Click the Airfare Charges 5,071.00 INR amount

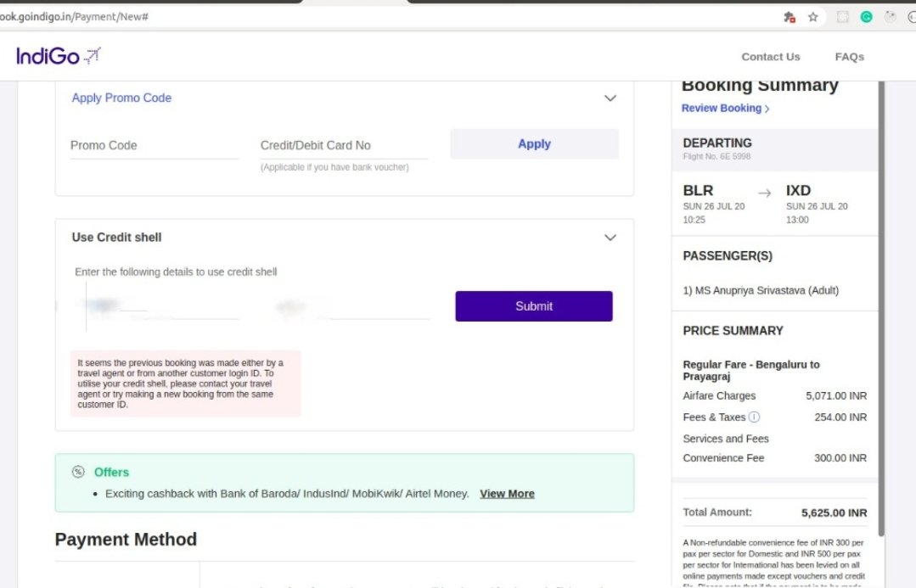[836, 396]
